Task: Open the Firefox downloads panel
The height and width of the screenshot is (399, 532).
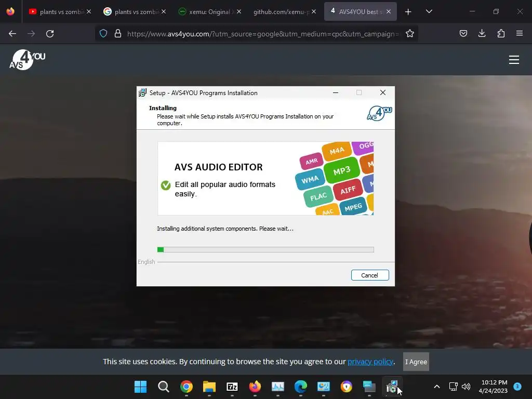Action: coord(482,33)
